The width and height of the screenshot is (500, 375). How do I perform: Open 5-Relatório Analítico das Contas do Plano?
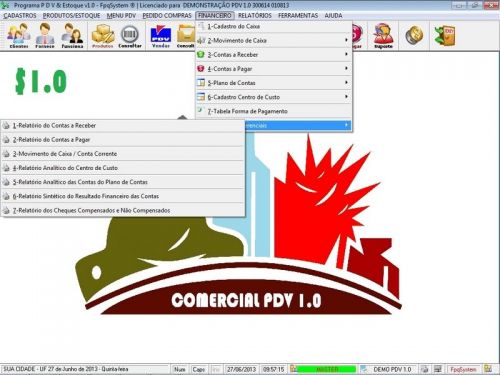[x=123, y=182]
